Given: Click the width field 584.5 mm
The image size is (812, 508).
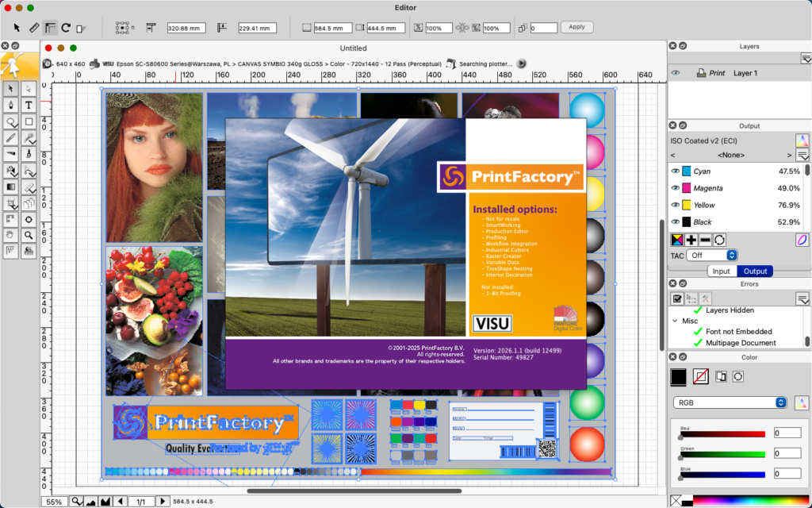Looking at the screenshot, I should pos(333,28).
